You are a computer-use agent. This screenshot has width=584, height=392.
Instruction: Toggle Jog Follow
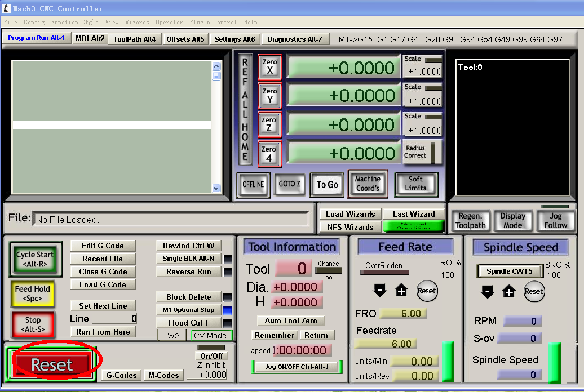pos(555,220)
